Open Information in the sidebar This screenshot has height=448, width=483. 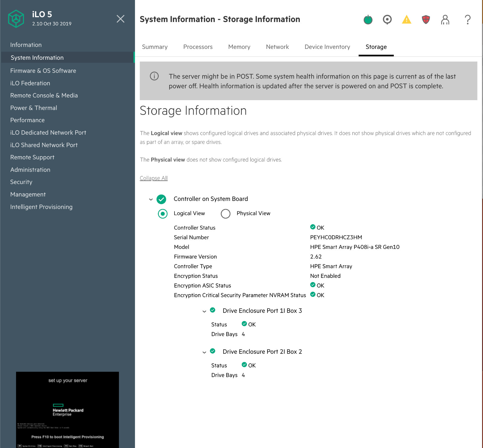[x=26, y=45]
